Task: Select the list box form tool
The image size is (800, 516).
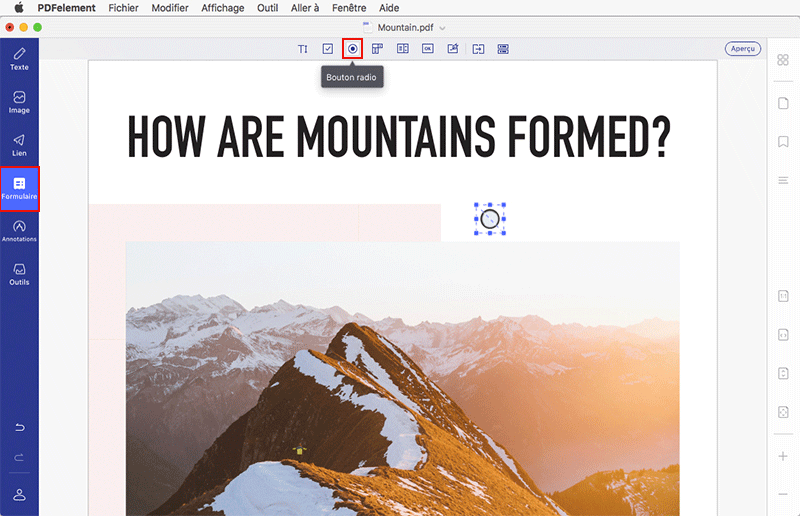Action: 403,49
